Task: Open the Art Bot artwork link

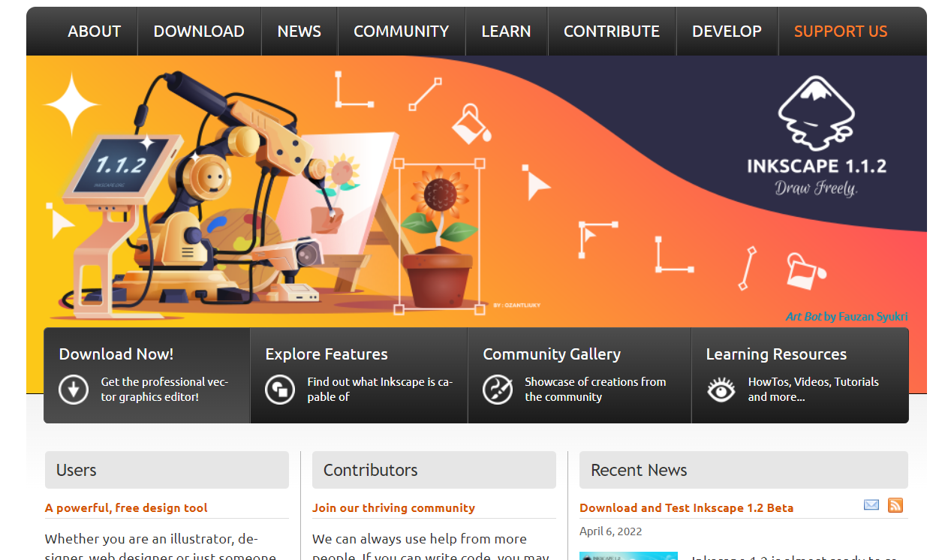Action: pyautogui.click(x=804, y=317)
